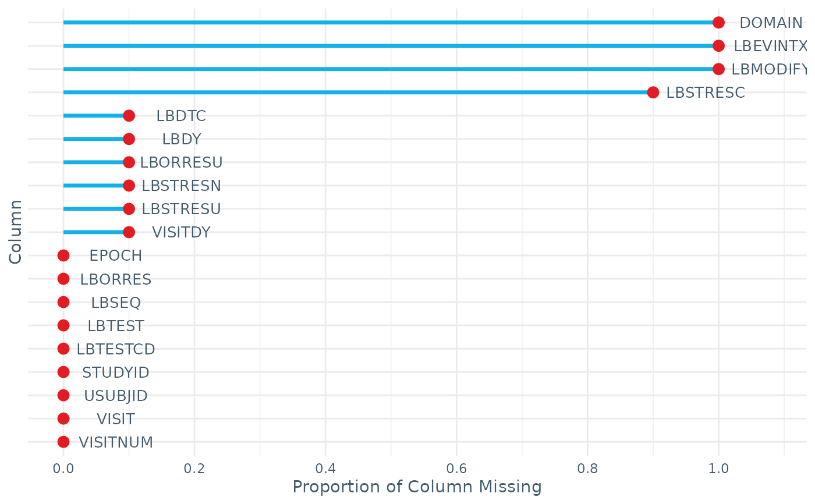Click the "Proportion of Column Missing" axis title
Viewport: 815px width, 504px height.
coord(417,487)
